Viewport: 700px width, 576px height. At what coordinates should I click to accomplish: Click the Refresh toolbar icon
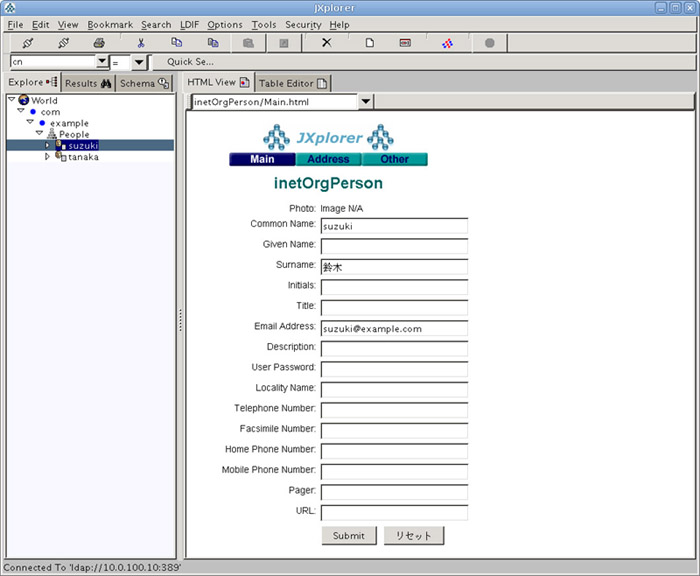click(447, 43)
